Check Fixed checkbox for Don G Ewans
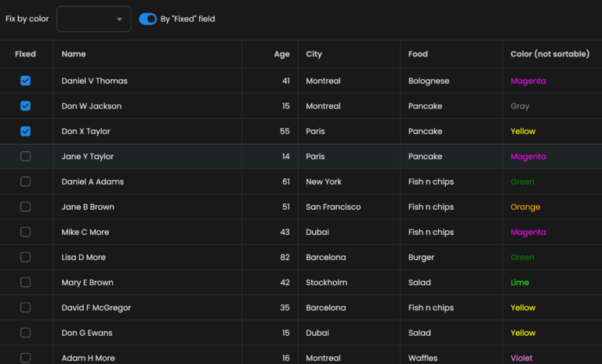The width and height of the screenshot is (602, 364). click(x=26, y=333)
